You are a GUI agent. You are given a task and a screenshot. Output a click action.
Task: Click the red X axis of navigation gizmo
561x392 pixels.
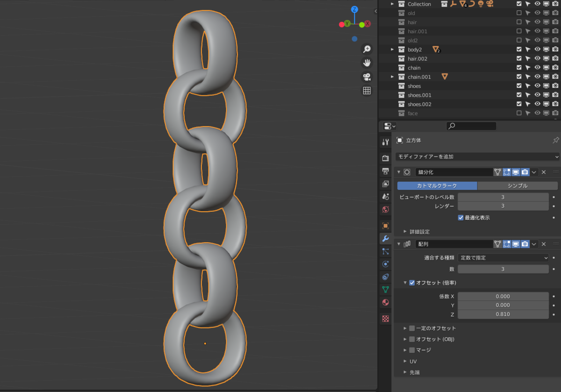coord(368,23)
